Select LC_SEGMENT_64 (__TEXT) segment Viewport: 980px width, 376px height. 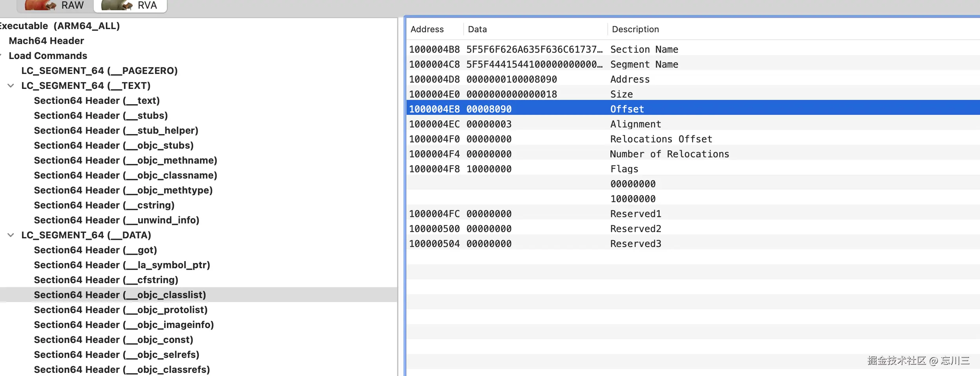pyautogui.click(x=86, y=85)
